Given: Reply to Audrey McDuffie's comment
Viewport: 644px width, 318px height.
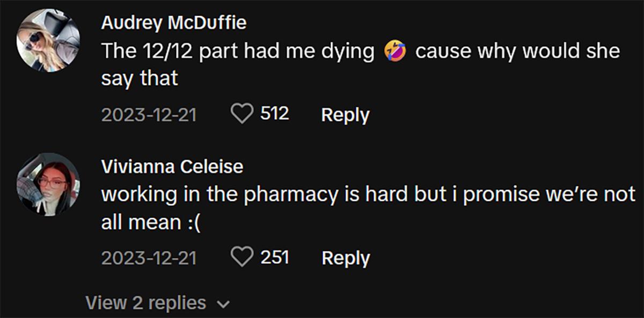Looking at the screenshot, I should pos(346,114).
